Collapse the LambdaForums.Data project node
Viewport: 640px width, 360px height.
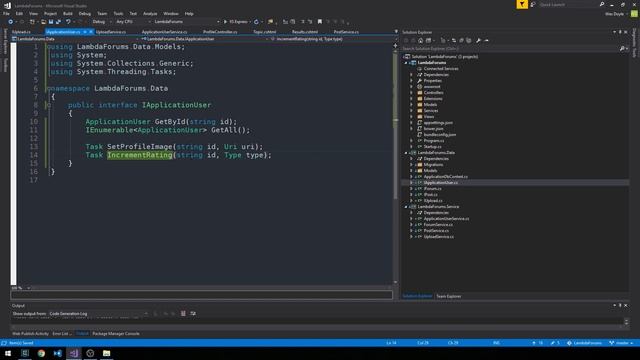[406, 153]
